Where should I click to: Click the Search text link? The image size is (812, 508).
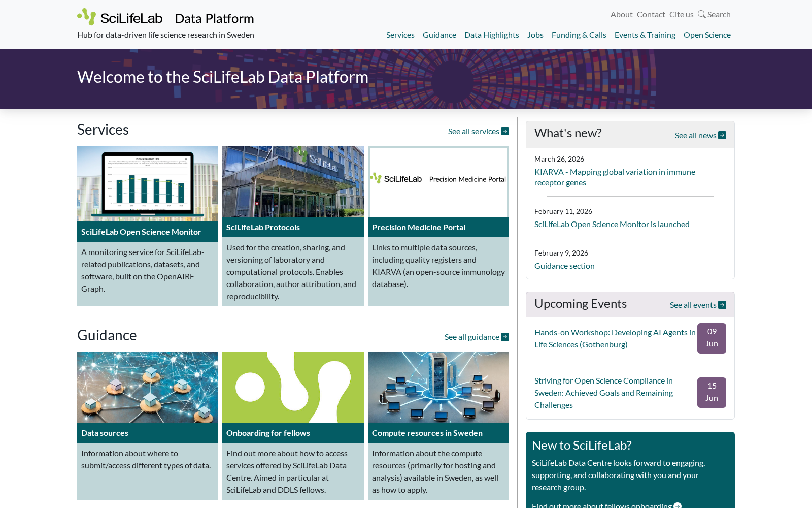coord(719,14)
